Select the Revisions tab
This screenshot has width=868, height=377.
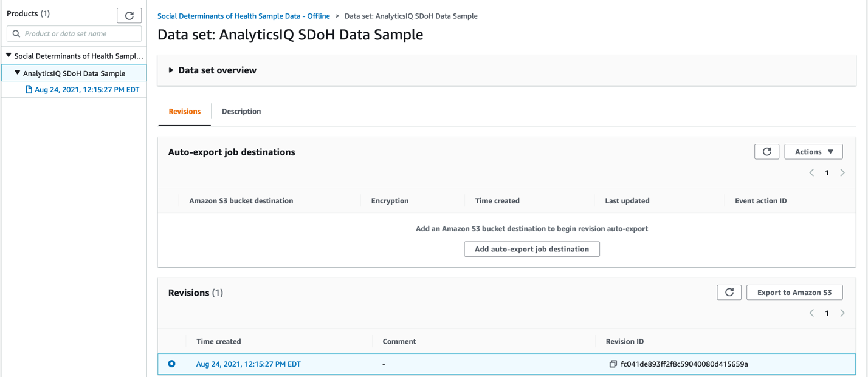coord(185,112)
